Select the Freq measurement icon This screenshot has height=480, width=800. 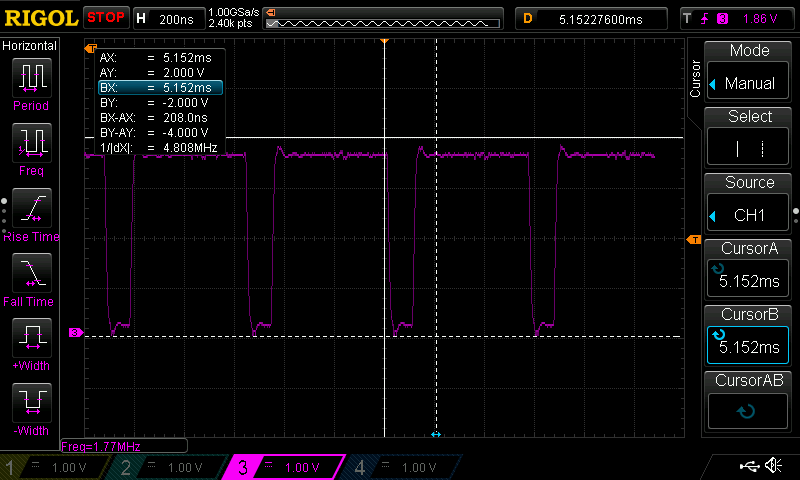32,142
